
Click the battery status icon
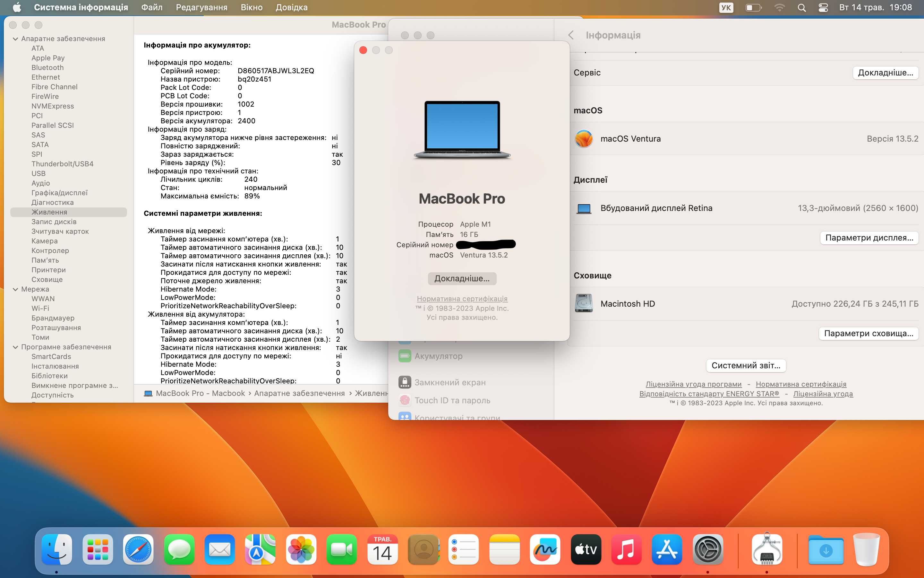pos(753,8)
